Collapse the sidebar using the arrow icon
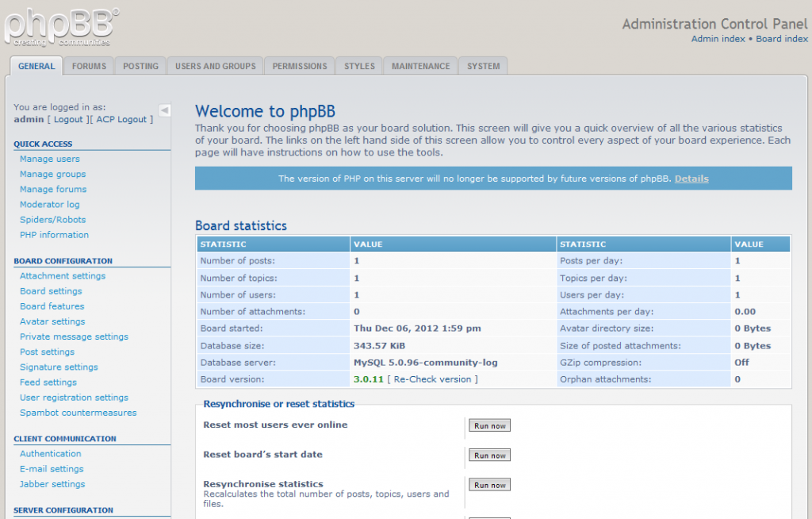The height and width of the screenshot is (519, 812). (x=165, y=110)
